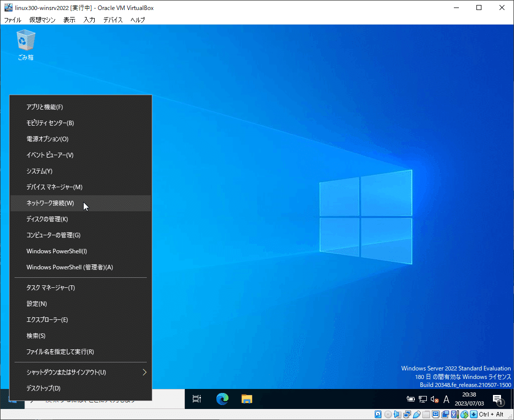Open File Explorer from the taskbar
The width and height of the screenshot is (514, 420).
pyautogui.click(x=246, y=398)
